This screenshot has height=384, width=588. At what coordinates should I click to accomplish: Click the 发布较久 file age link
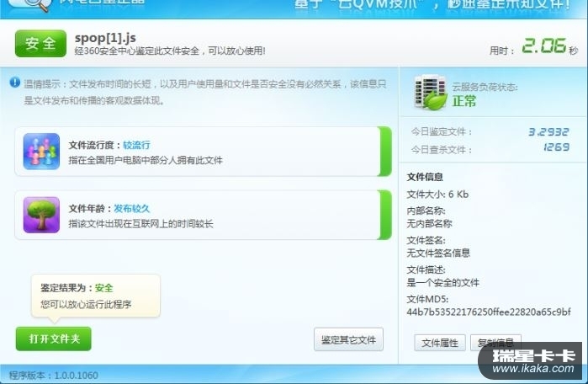click(x=131, y=208)
